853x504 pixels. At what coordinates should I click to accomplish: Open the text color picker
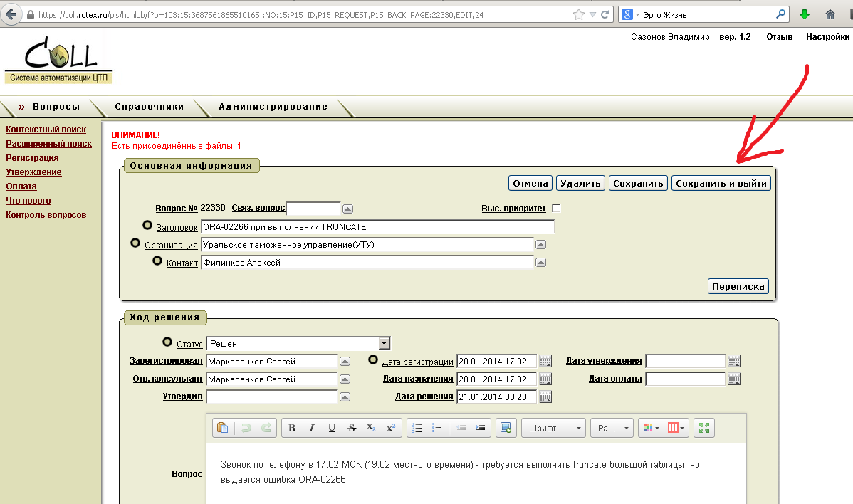(651, 428)
